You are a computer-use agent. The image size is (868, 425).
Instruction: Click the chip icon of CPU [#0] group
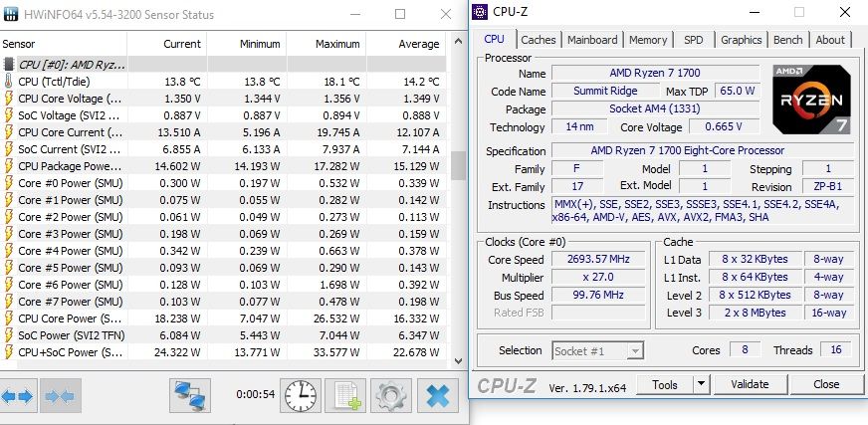8,64
